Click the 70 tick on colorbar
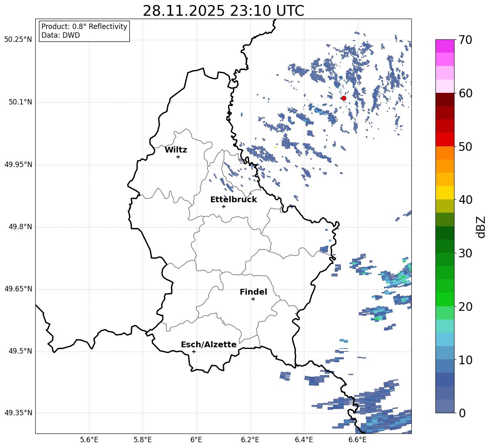The width and height of the screenshot is (491, 448). (466, 40)
